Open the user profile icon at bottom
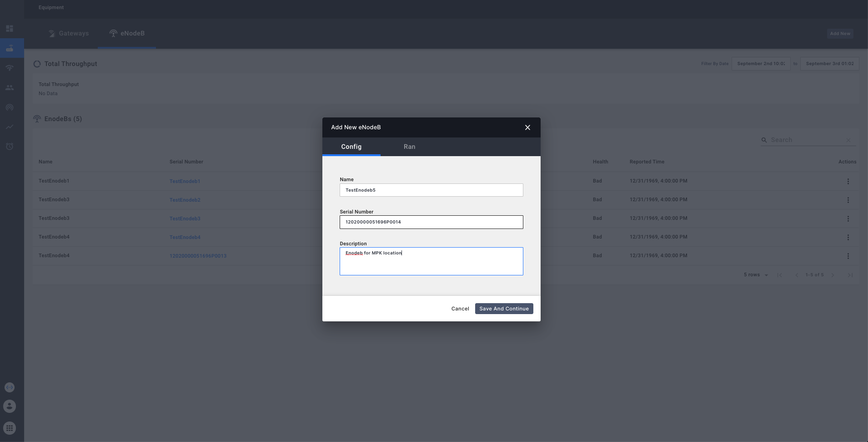 pos(10,406)
